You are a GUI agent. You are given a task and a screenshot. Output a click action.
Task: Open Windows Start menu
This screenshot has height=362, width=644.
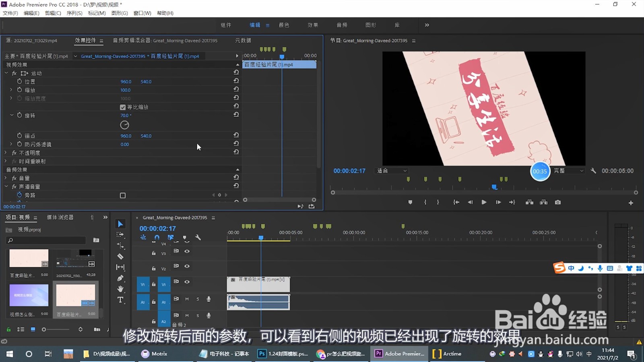click(10, 354)
